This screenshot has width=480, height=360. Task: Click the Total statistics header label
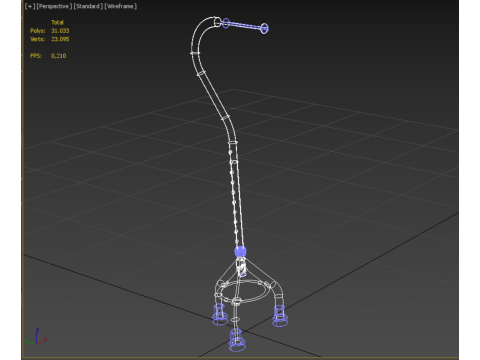click(57, 22)
